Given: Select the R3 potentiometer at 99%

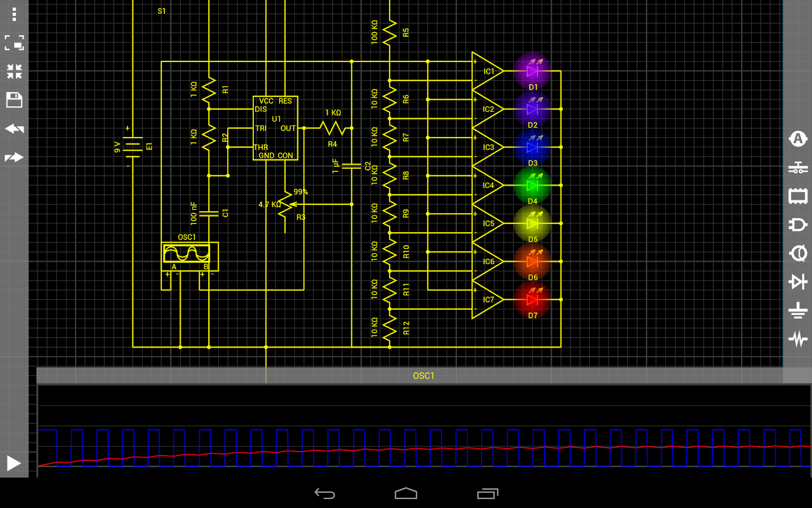Looking at the screenshot, I should 286,206.
